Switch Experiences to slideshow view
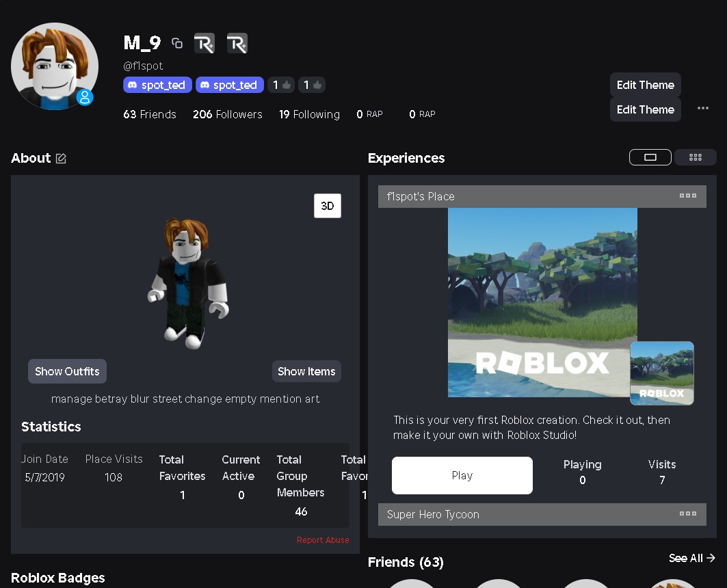Viewport: 727px width, 588px height. [x=650, y=157]
